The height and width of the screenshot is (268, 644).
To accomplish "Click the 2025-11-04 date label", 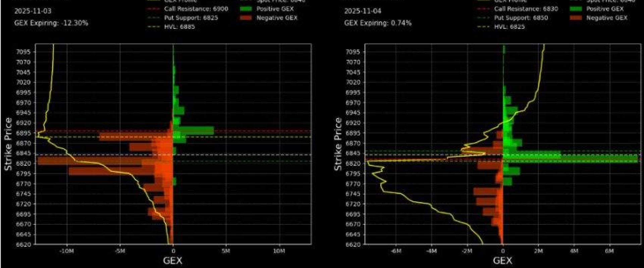I will coord(363,11).
